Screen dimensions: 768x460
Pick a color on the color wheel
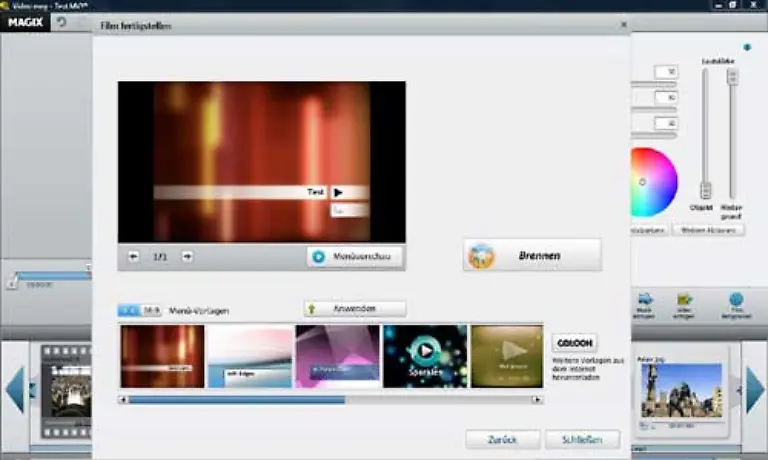653,182
